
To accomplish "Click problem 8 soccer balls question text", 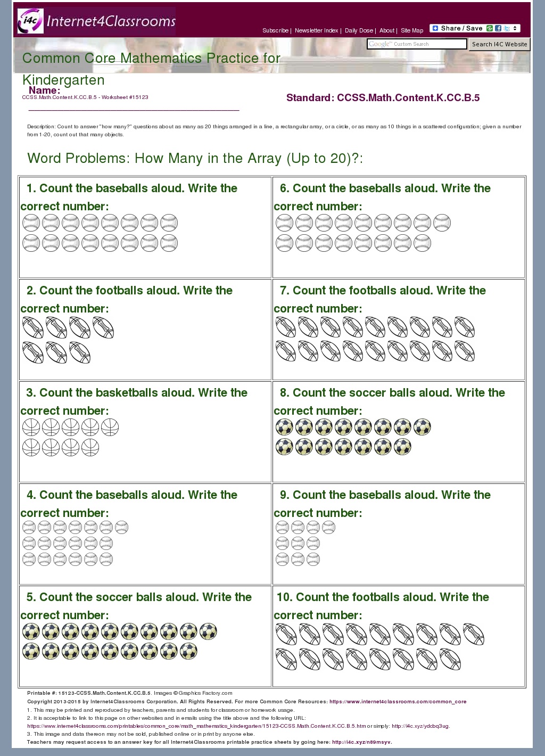I will (390, 401).
